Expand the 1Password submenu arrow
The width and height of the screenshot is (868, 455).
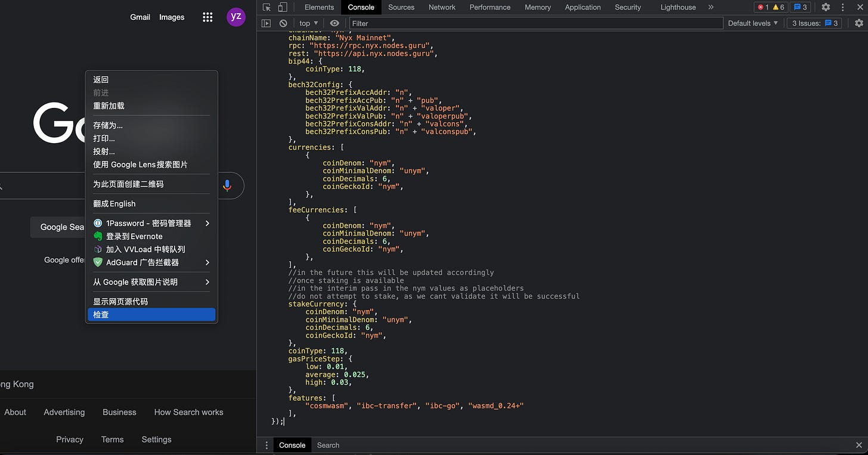(207, 223)
